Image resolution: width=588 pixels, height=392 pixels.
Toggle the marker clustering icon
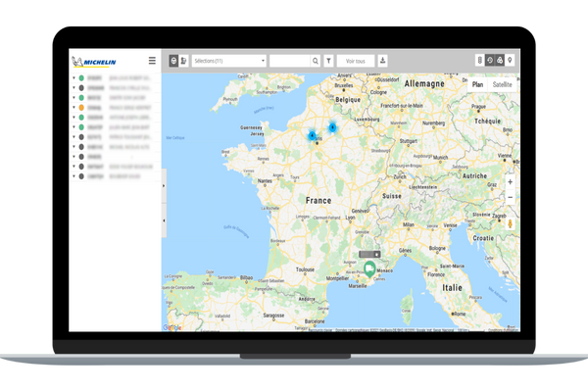[500, 60]
